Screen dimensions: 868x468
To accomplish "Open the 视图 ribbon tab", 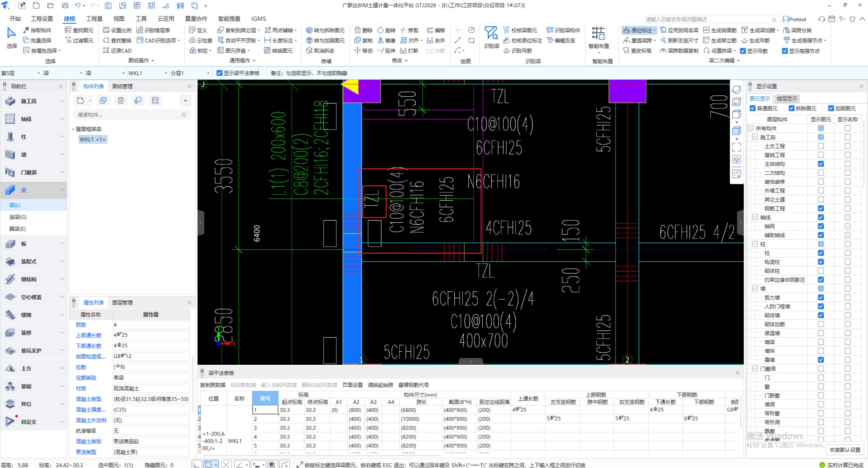I will coord(119,19).
